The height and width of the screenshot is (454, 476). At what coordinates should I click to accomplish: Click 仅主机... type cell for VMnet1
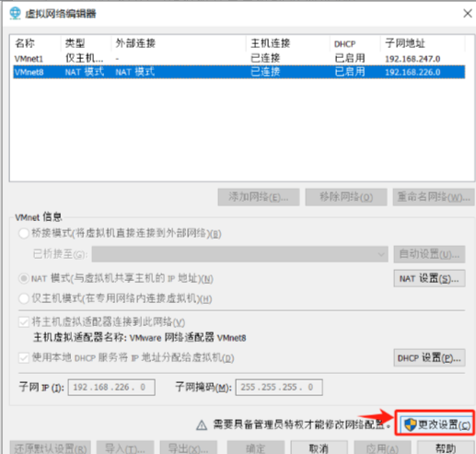coord(85,58)
